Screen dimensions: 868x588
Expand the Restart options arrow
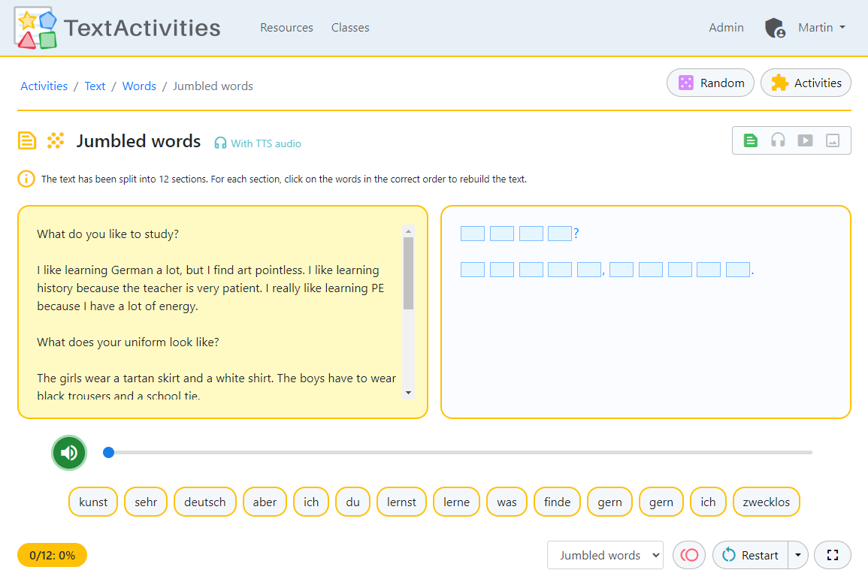coord(797,555)
